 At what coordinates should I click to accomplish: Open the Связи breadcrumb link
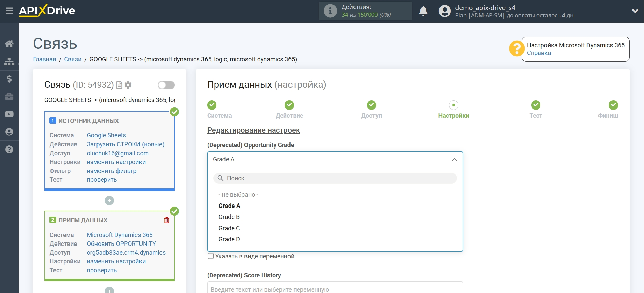click(73, 59)
